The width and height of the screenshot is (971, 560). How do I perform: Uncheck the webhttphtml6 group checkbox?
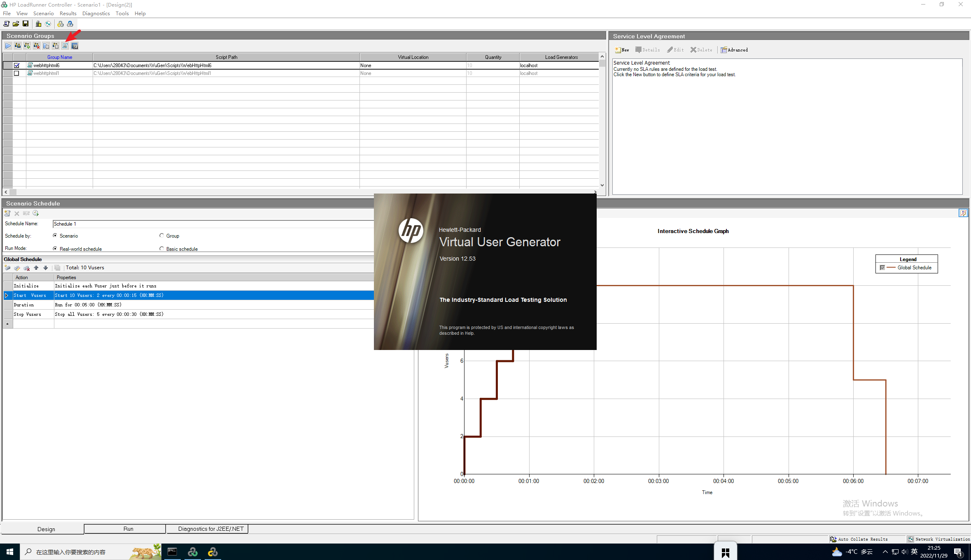[16, 65]
